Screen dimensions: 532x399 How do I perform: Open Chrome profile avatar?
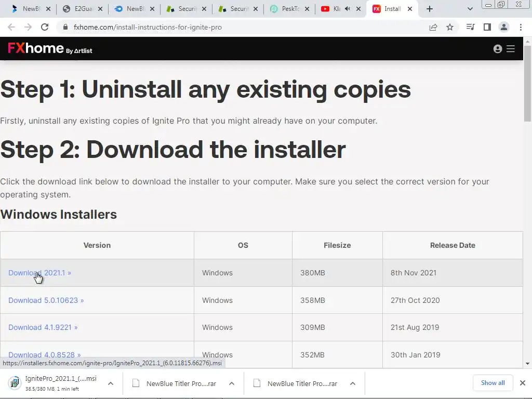point(504,27)
